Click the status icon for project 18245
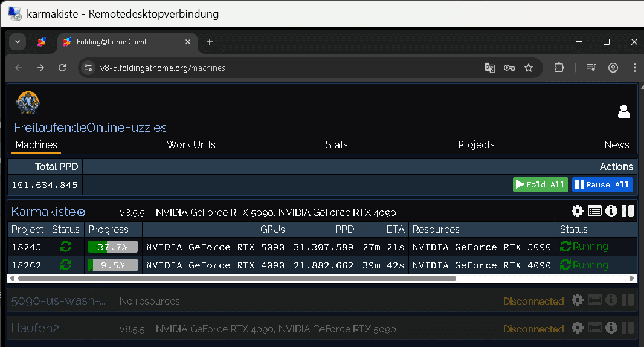Screen dimensions: 644x347 point(66,247)
